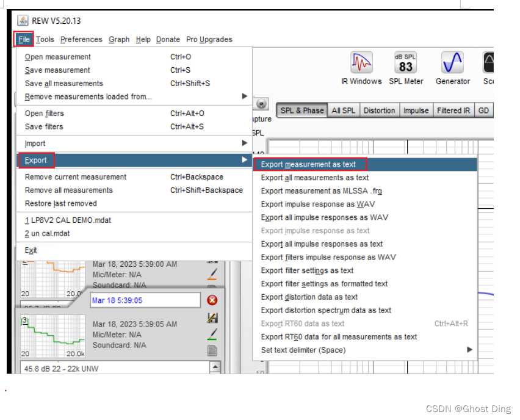Screen dimensions: 520x420
Task: Select Export all measurements as text
Action: (365, 178)
